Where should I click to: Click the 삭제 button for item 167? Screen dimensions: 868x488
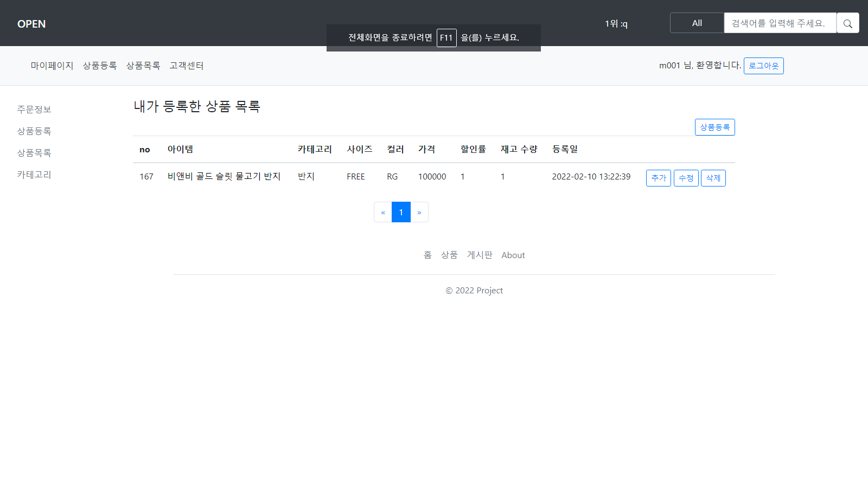coord(713,178)
